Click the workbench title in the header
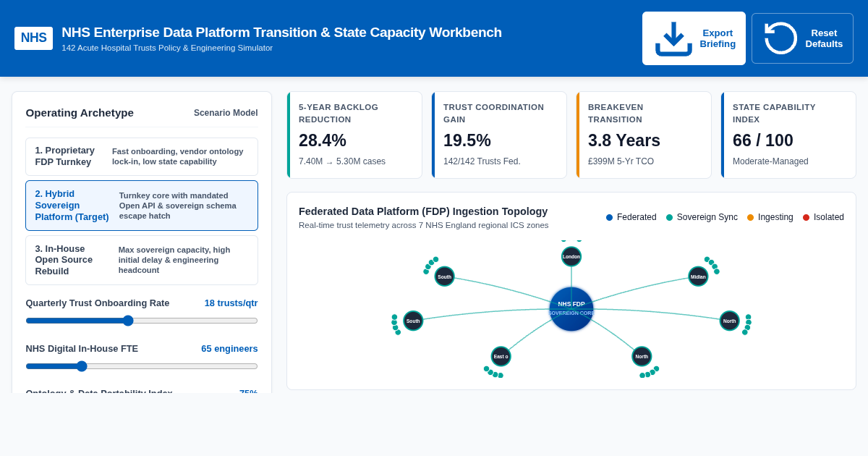The image size is (868, 456). [x=281, y=33]
